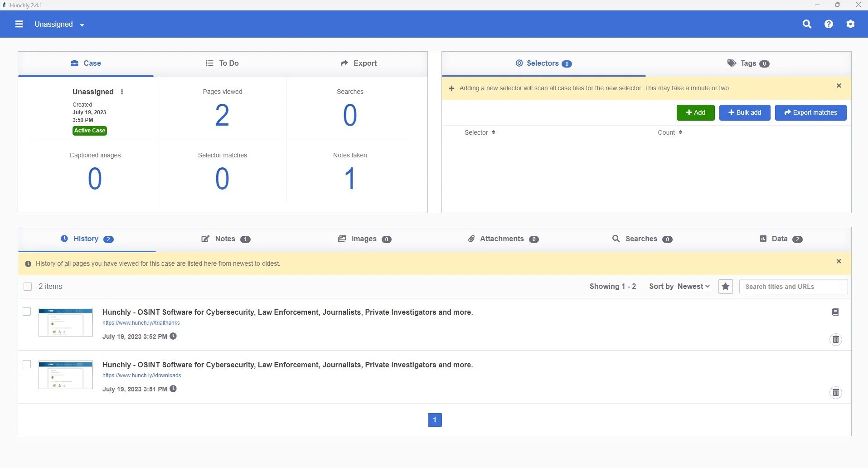
Task: Switch to the To Do tab
Action: tap(222, 63)
